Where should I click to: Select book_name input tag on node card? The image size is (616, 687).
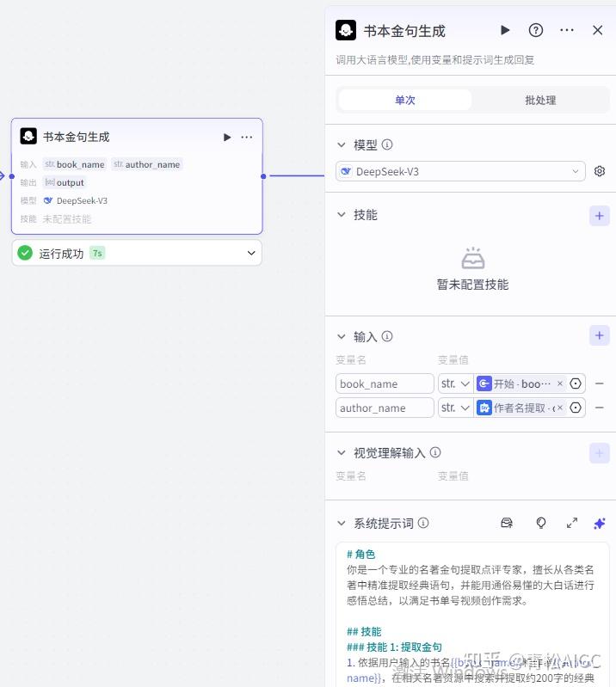[x=75, y=164]
